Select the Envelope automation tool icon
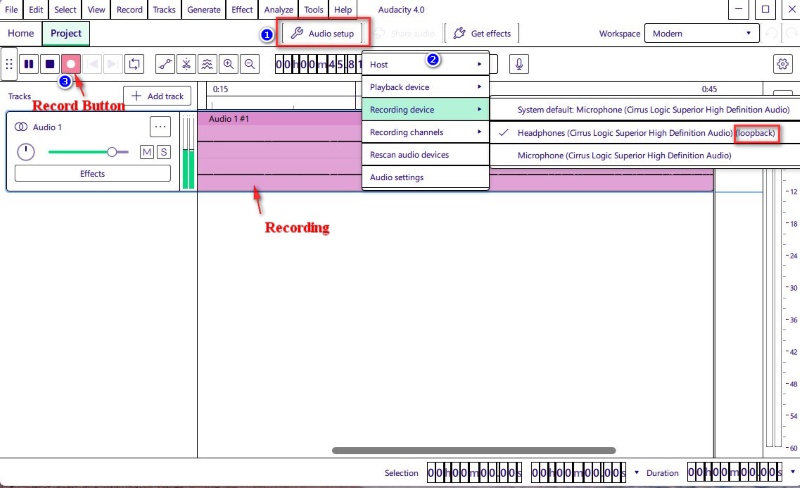Viewport: 800px width, 488px height. tap(165, 64)
